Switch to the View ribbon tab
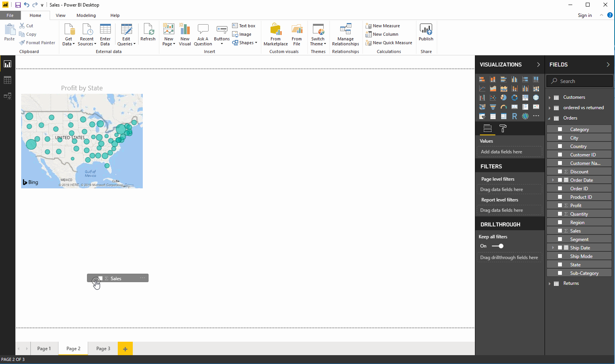 pyautogui.click(x=60, y=15)
